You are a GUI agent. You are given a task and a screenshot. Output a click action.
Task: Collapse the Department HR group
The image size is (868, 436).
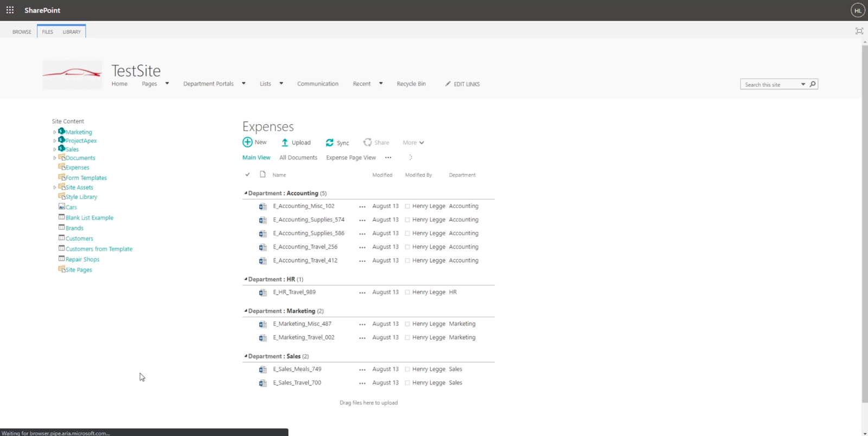246,279
